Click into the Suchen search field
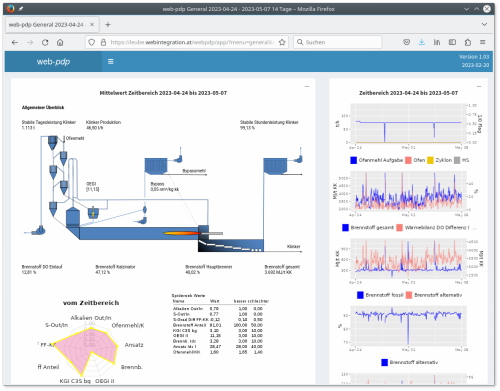 pyautogui.click(x=338, y=42)
